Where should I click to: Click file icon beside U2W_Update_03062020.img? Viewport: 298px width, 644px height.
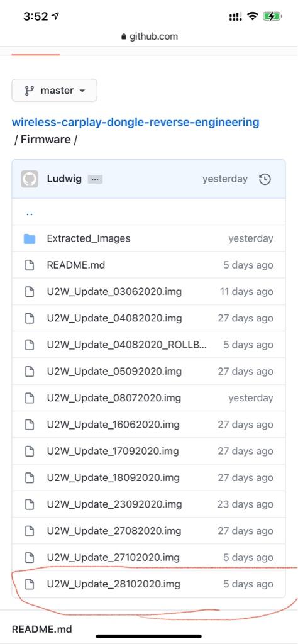pyautogui.click(x=30, y=292)
